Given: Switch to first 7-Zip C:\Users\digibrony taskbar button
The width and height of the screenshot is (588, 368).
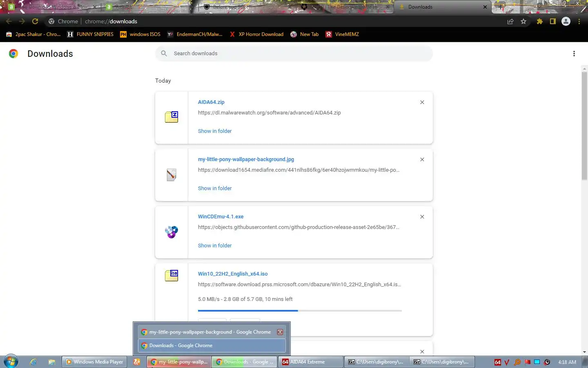Looking at the screenshot, I should [x=376, y=362].
